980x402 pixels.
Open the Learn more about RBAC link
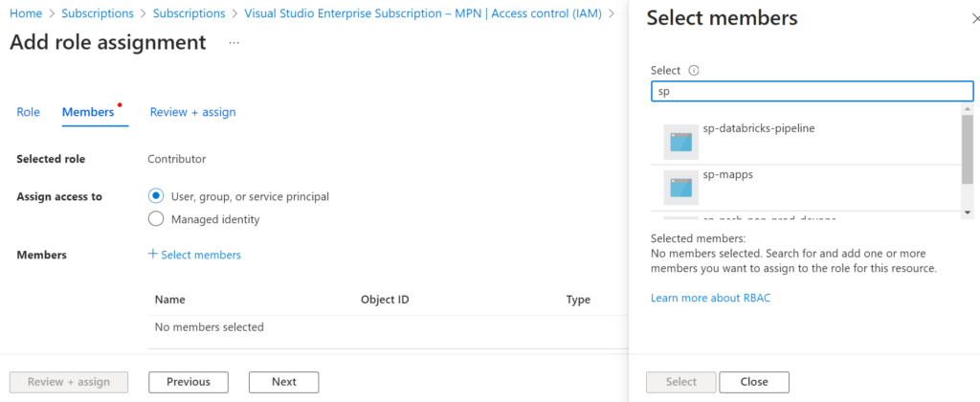(710, 298)
